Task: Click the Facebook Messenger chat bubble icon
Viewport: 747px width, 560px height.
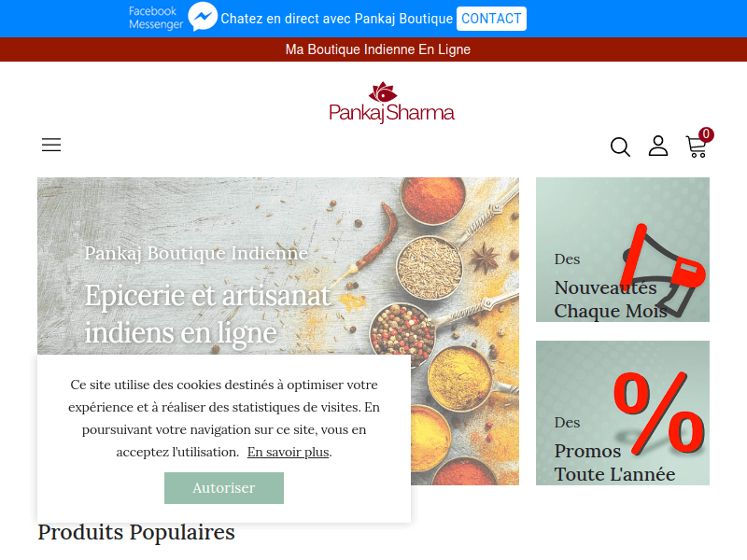Action: pyautogui.click(x=203, y=17)
